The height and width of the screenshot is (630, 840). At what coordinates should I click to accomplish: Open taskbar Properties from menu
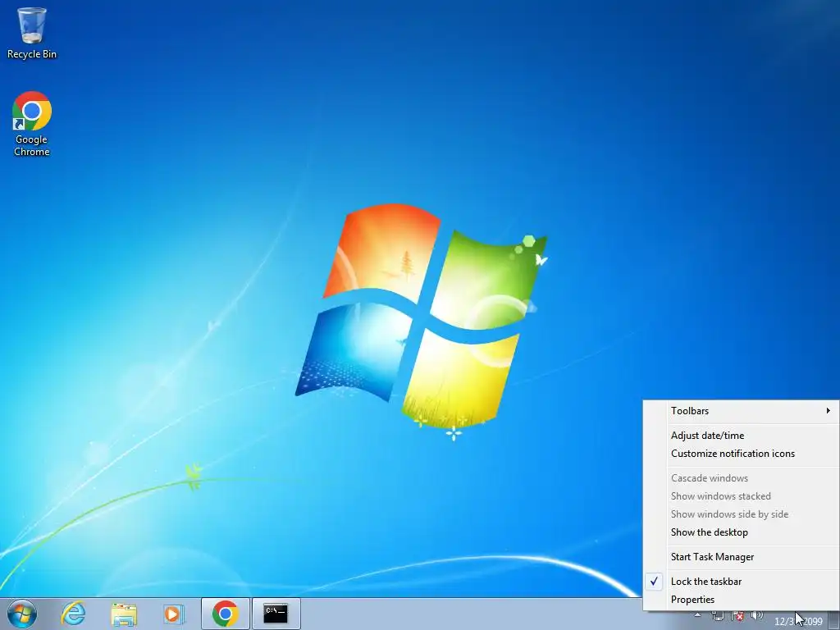[x=741, y=600]
